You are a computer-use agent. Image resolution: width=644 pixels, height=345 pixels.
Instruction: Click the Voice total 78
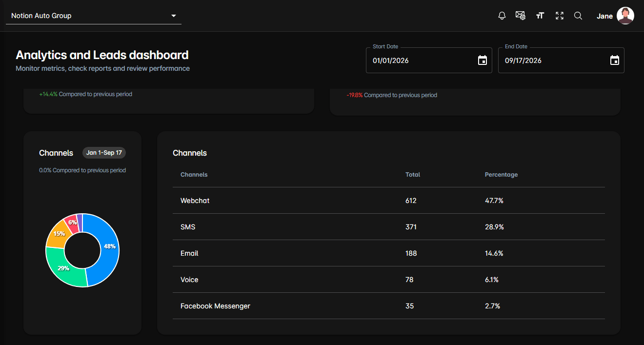(409, 280)
